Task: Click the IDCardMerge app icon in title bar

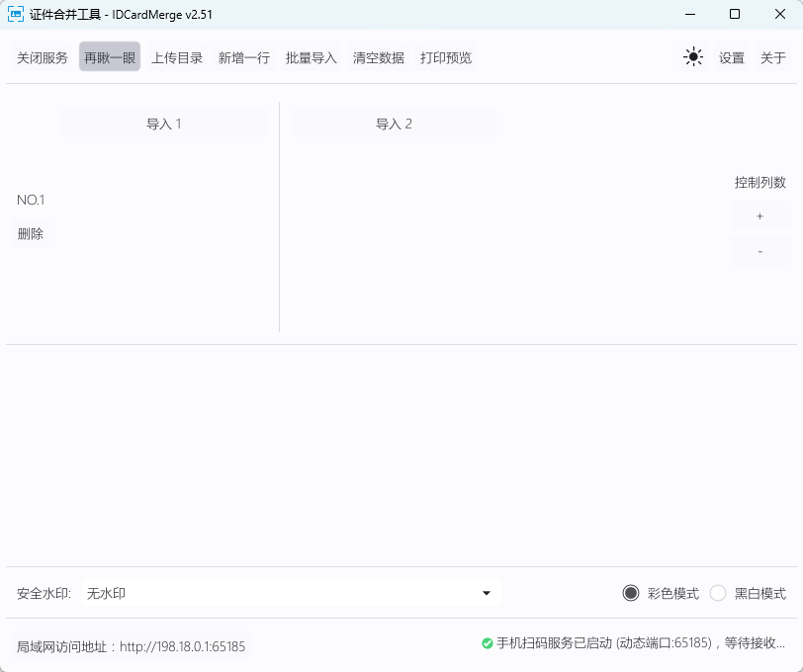Action: 16,15
